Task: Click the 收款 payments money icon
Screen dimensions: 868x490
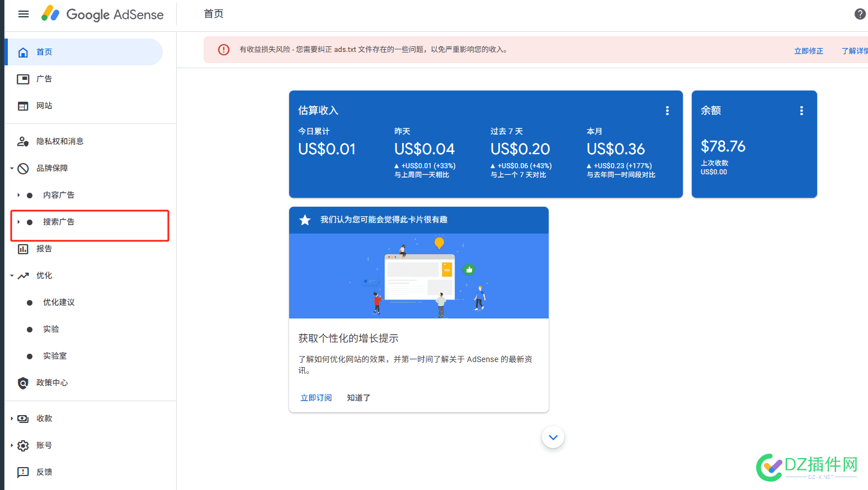Action: click(23, 418)
